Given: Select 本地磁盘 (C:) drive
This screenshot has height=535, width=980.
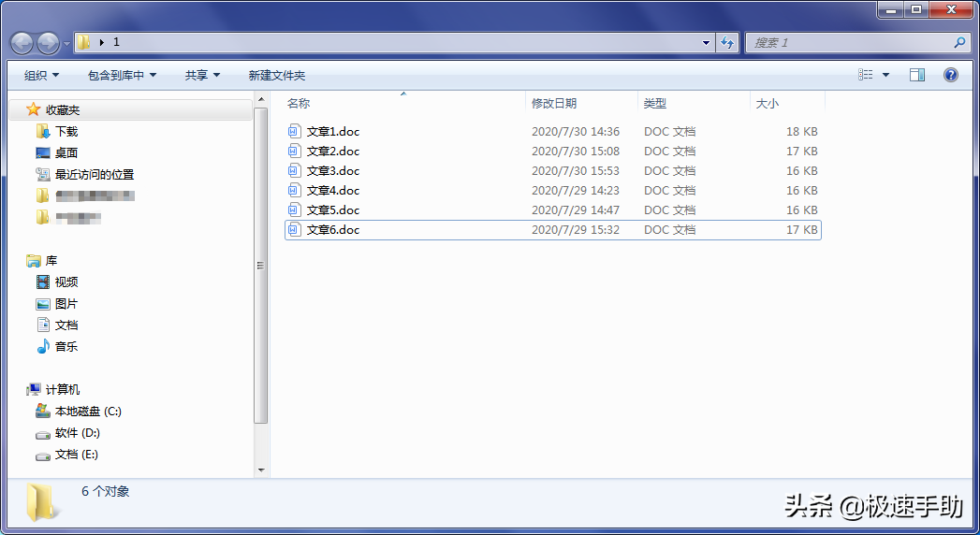Looking at the screenshot, I should coord(79,412).
